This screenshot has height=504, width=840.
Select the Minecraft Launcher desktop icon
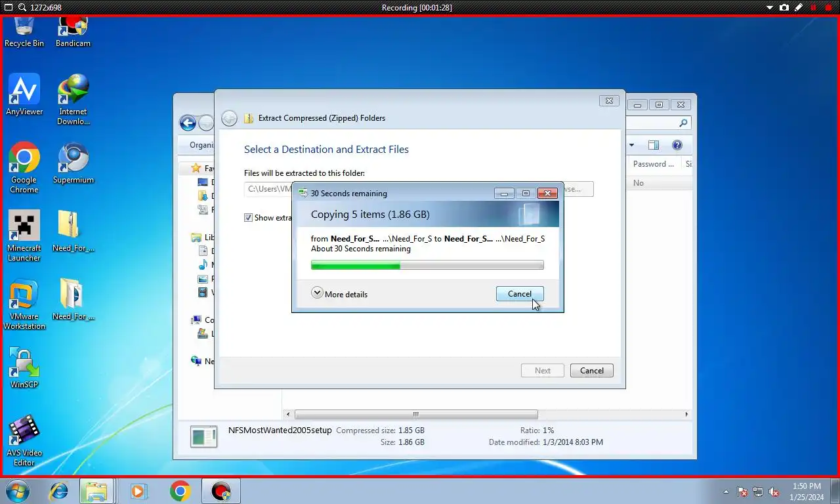(24, 236)
